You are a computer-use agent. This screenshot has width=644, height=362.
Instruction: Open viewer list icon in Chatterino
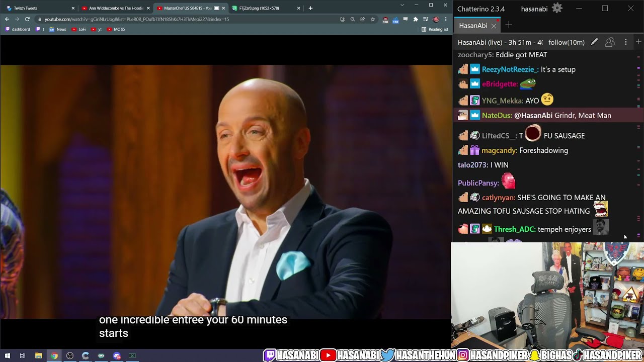tap(610, 42)
